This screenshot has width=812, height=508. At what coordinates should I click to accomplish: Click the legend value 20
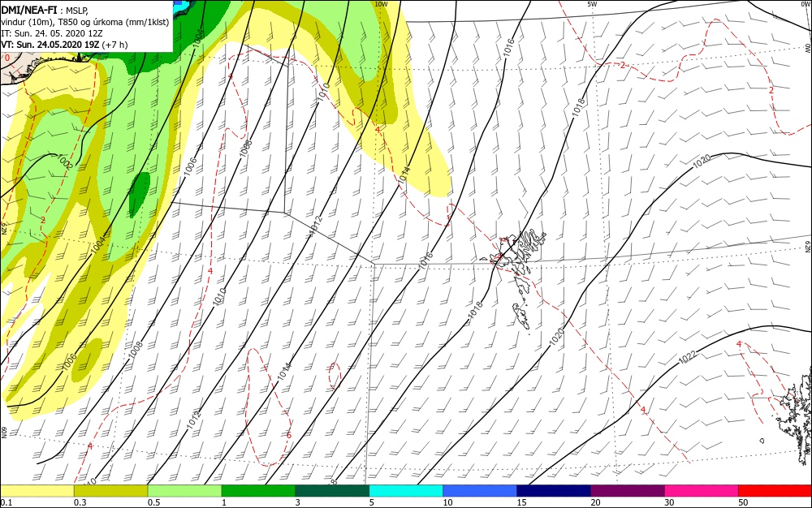(595, 502)
